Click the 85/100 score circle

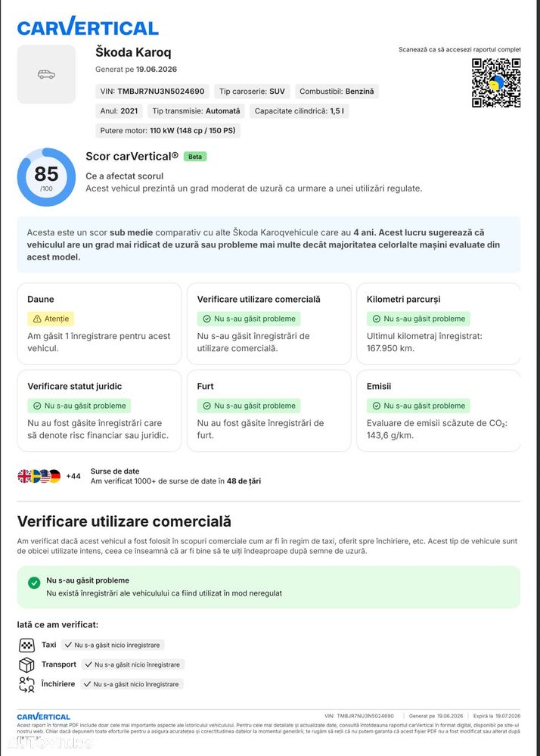(x=46, y=177)
